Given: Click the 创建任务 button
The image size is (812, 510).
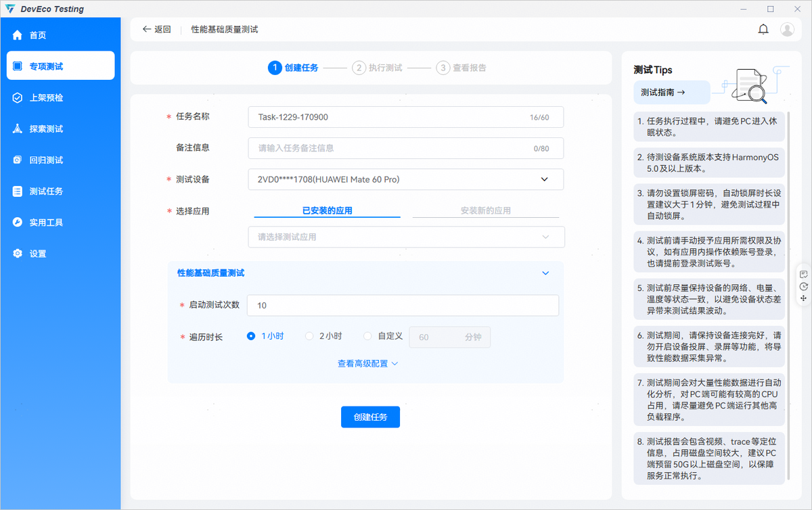Looking at the screenshot, I should (x=370, y=417).
